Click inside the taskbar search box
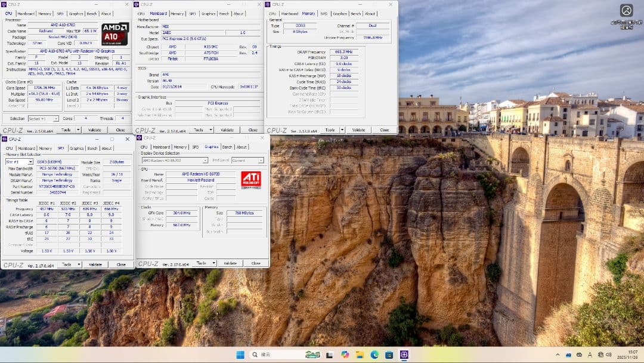 [x=274, y=355]
